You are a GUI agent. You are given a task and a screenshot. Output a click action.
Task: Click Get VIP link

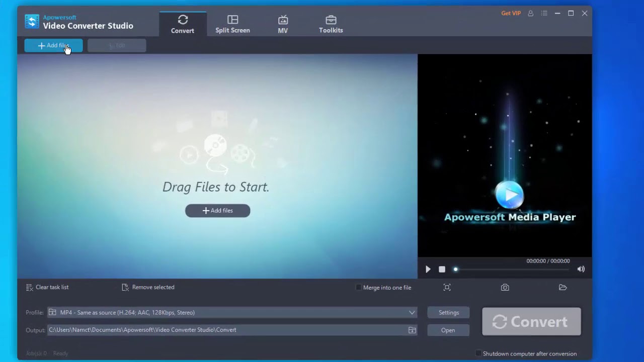(511, 14)
